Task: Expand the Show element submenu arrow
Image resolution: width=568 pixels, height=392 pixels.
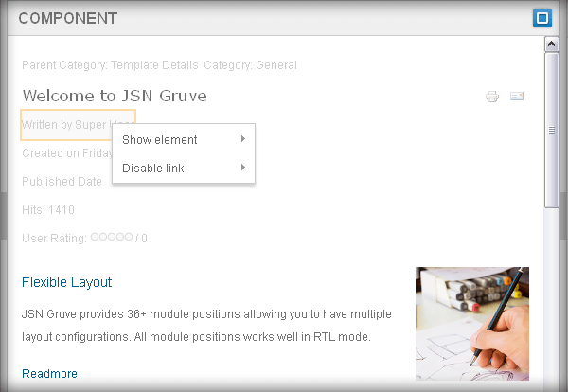Action: click(243, 139)
